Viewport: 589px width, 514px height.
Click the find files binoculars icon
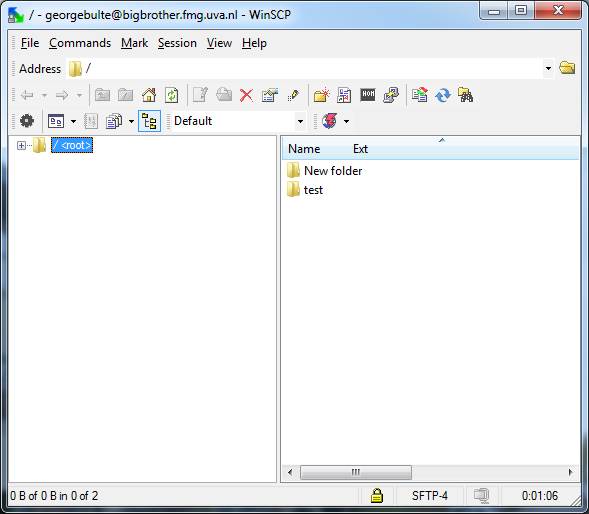(466, 95)
